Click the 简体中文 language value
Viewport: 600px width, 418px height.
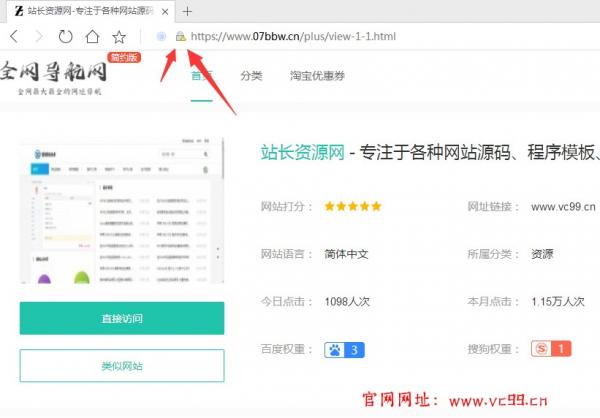[346, 254]
